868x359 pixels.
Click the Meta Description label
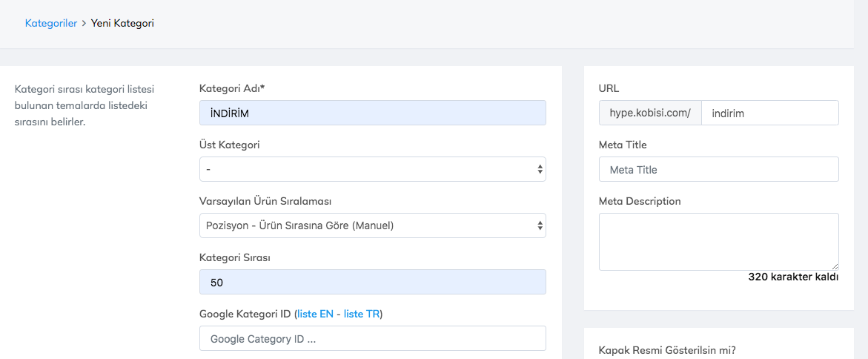[639, 201]
